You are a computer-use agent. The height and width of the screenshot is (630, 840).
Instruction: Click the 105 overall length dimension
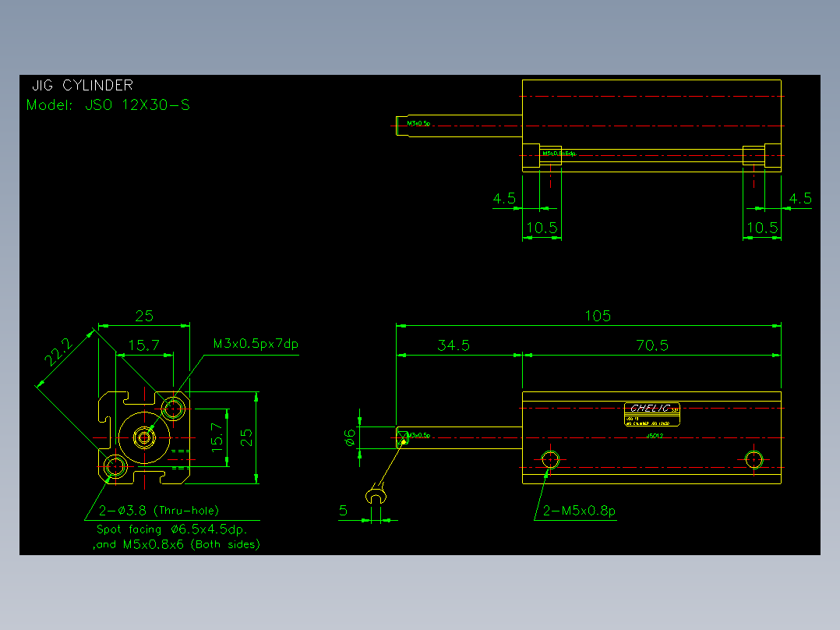(x=598, y=316)
